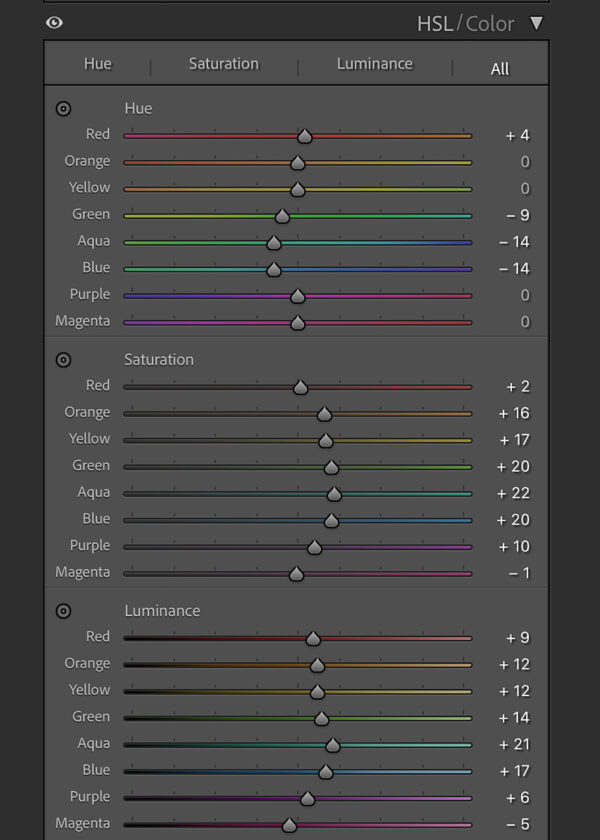Click the Saturation Magenta slider handle
Viewport: 600px width, 840px height.
click(296, 574)
